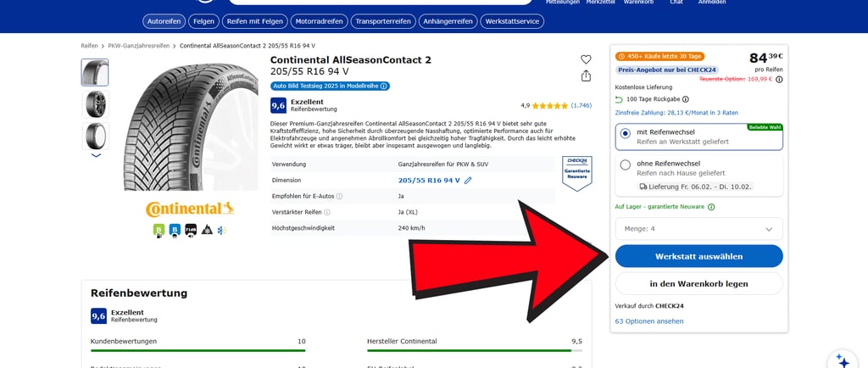This screenshot has height=368, width=868.
Task: Open info icon beside Teuerste Option price
Action: coord(779,79)
